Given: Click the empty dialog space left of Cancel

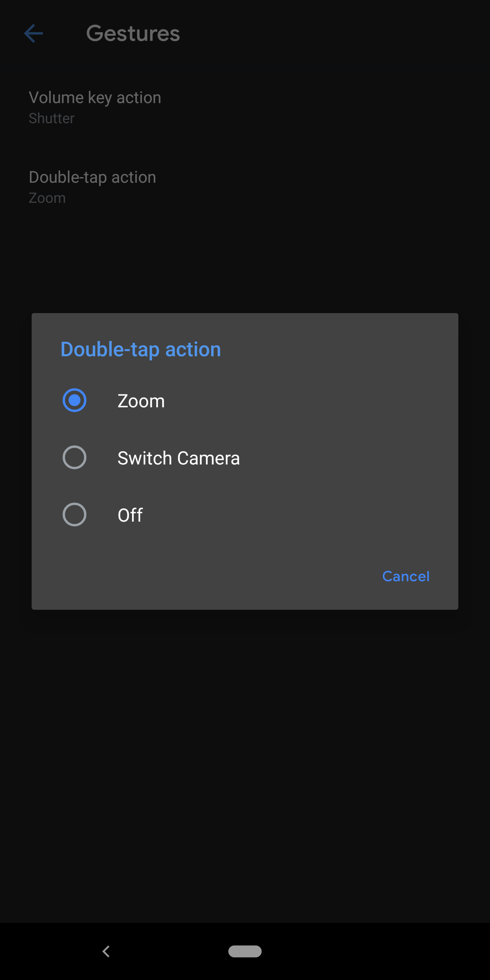Looking at the screenshot, I should 206,576.
